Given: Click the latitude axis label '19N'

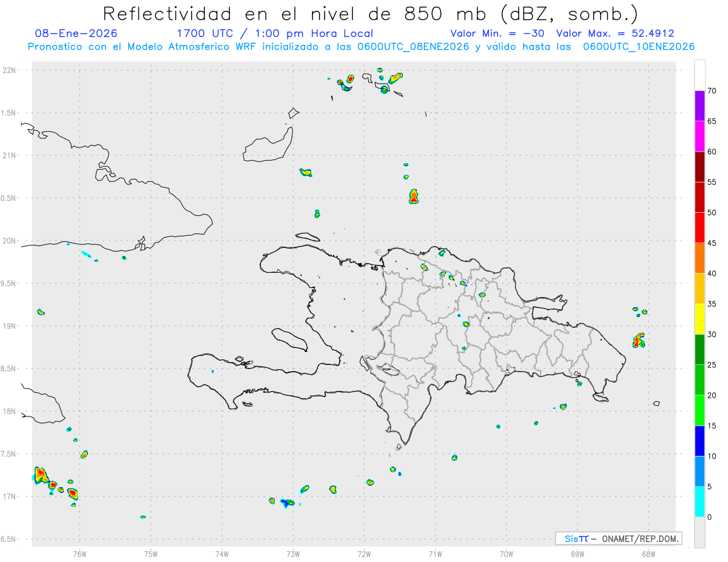Looking at the screenshot, I should click(10, 326).
